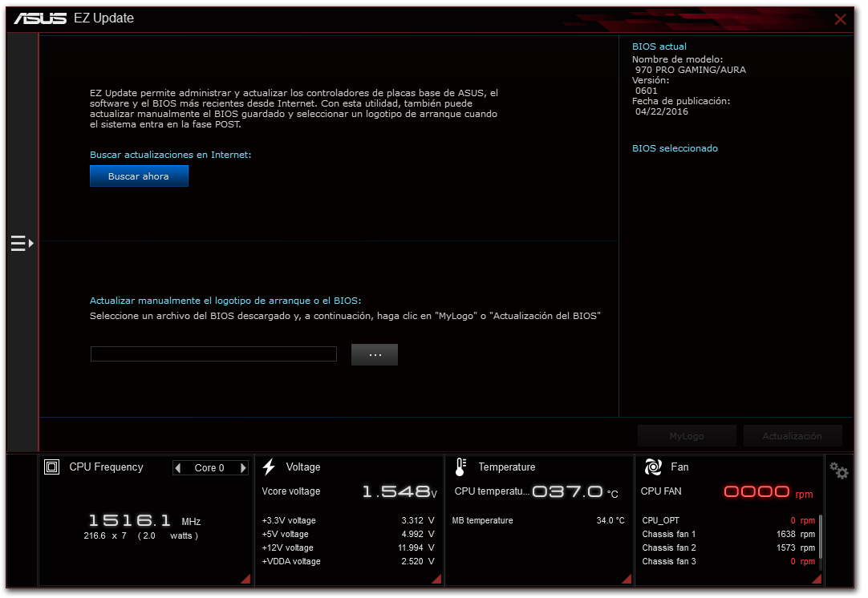Click the Actualización button
Viewport: 868px width, 598px height.
[792, 436]
